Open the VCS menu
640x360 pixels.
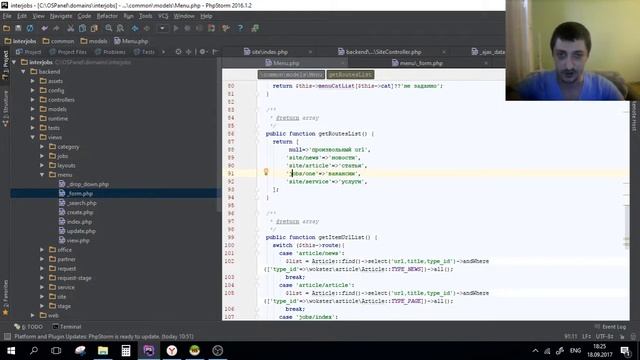[163, 16]
